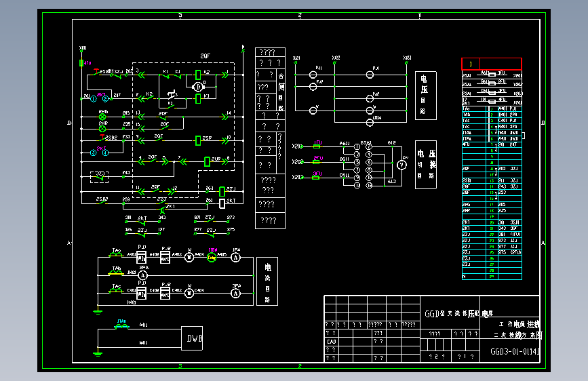Click terminal 17 row labeled 2HG in the table
This screenshot has width=588, height=381.
tap(492, 205)
